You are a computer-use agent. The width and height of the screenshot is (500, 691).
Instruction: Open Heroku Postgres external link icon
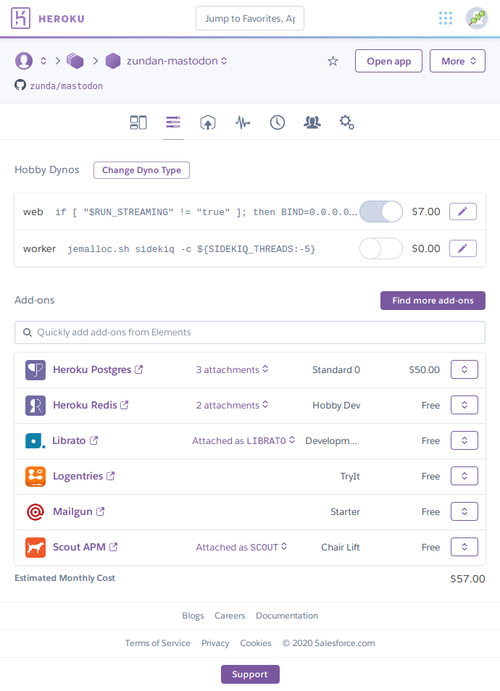tap(139, 369)
